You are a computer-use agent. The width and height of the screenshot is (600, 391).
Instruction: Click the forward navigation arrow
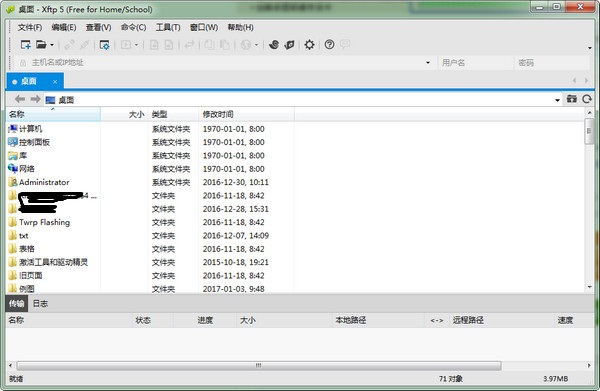[x=36, y=99]
